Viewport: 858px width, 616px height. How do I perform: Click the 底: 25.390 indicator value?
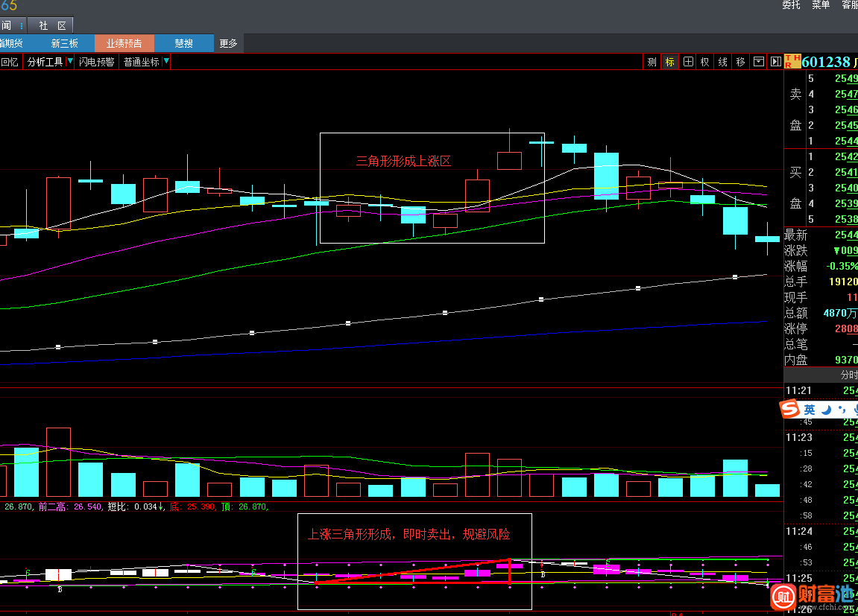click(x=192, y=507)
